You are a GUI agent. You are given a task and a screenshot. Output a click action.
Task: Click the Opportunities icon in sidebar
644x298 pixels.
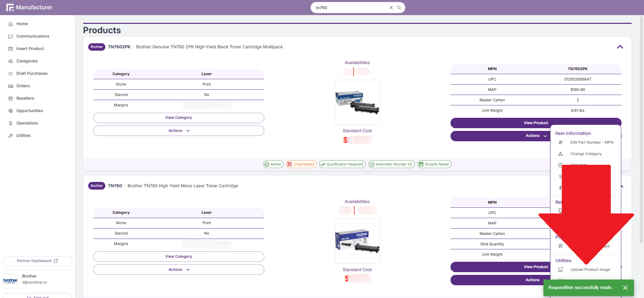pos(11,111)
